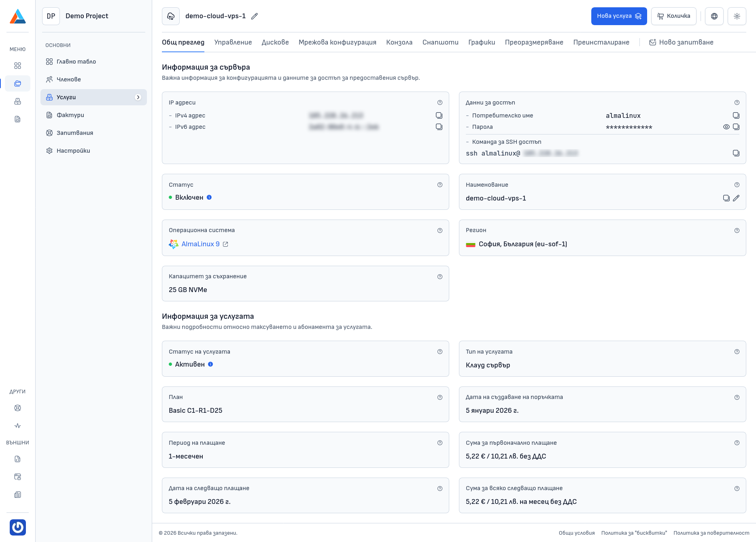
Task: Copy the SSH login command
Action: pyautogui.click(x=736, y=153)
